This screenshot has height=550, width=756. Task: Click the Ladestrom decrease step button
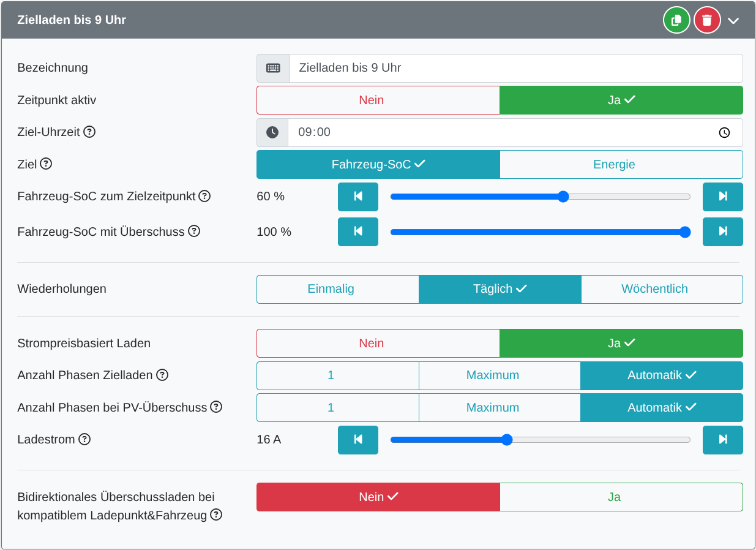[358, 440]
